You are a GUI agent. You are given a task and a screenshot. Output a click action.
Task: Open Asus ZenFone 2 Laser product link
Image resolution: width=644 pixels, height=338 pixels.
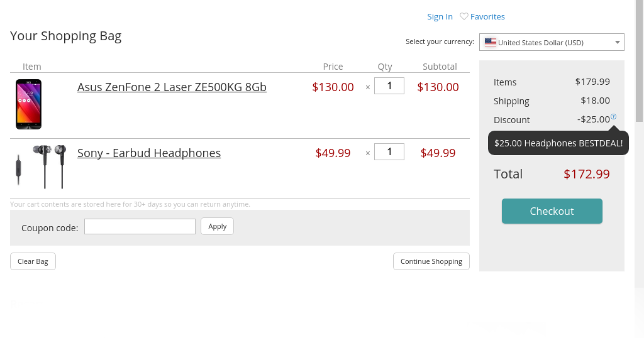[x=172, y=87]
